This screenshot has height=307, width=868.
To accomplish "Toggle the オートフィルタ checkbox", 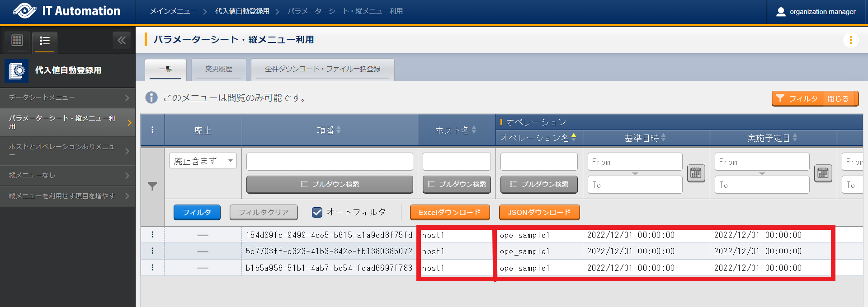I will click(317, 212).
